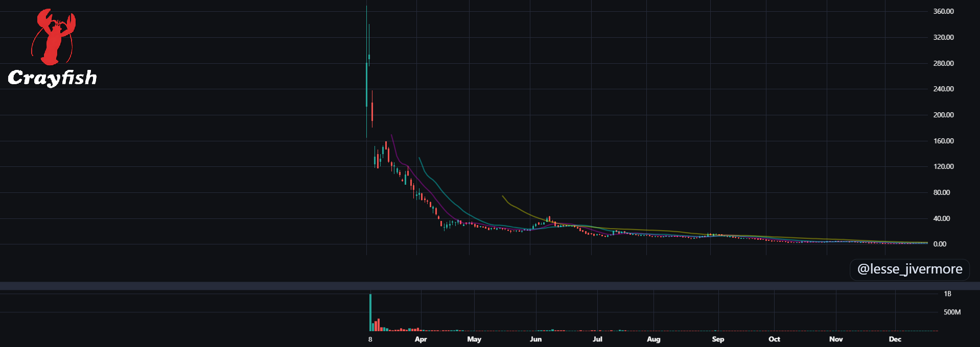This screenshot has width=980, height=347.
Task: Click the Sep label on time axis
Action: point(718,339)
